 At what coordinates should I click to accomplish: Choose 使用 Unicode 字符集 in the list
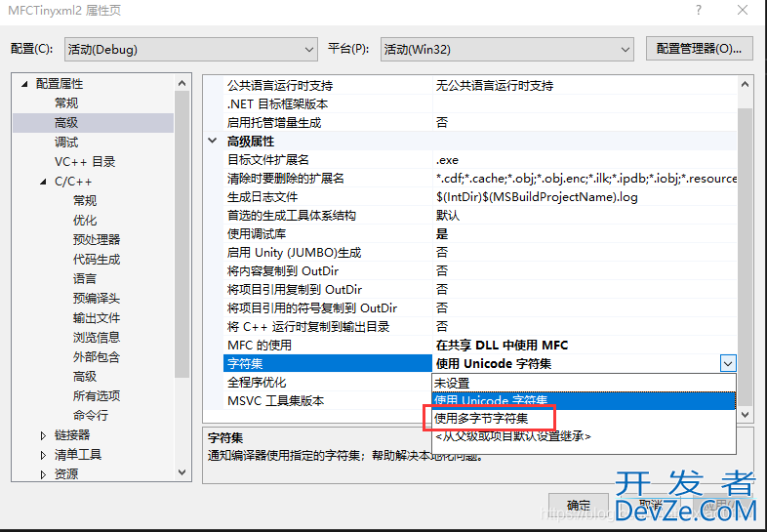(x=584, y=400)
